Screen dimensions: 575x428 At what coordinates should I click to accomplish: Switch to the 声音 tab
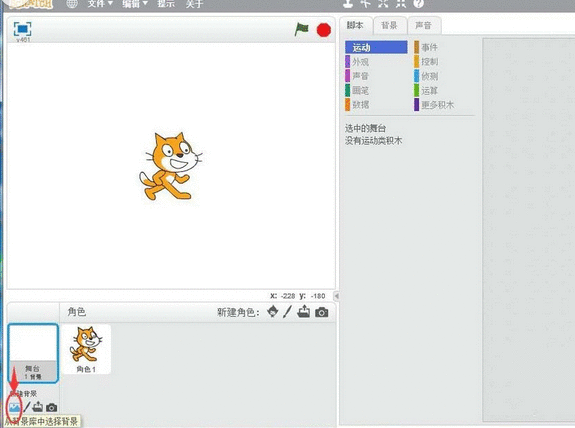tap(424, 26)
